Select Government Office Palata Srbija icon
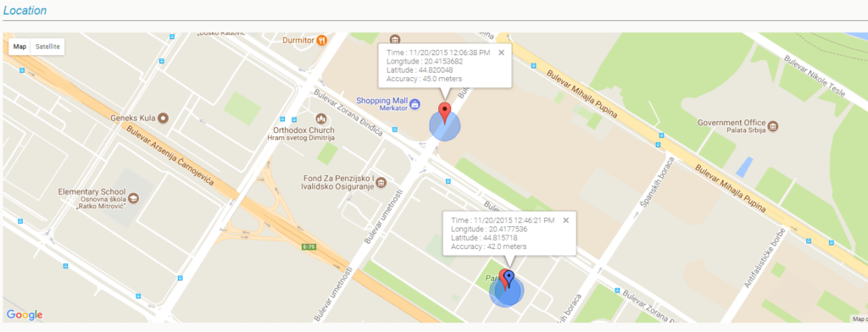The height and width of the screenshot is (332, 868). [x=773, y=126]
